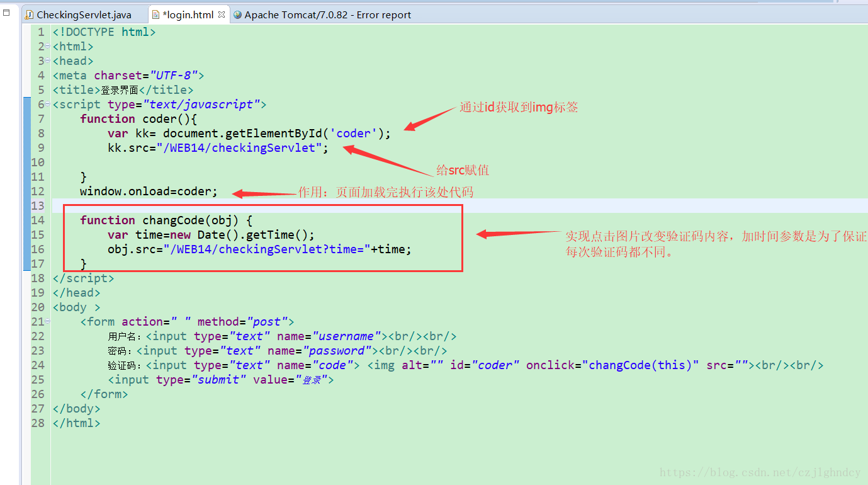The image size is (868, 485).
Task: Click the kk.src="/WEB14/checkingServlet" line
Action: click(x=218, y=148)
